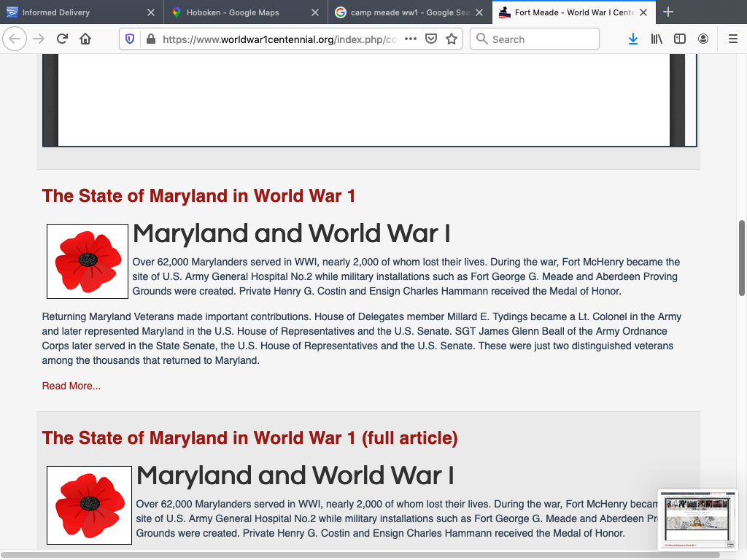
Task: Open Firefox account menu
Action: (x=703, y=39)
